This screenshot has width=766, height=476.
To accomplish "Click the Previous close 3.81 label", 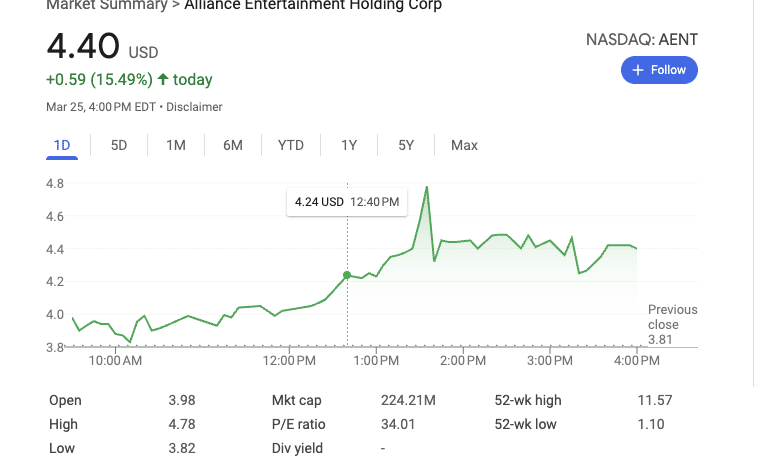I will point(672,325).
